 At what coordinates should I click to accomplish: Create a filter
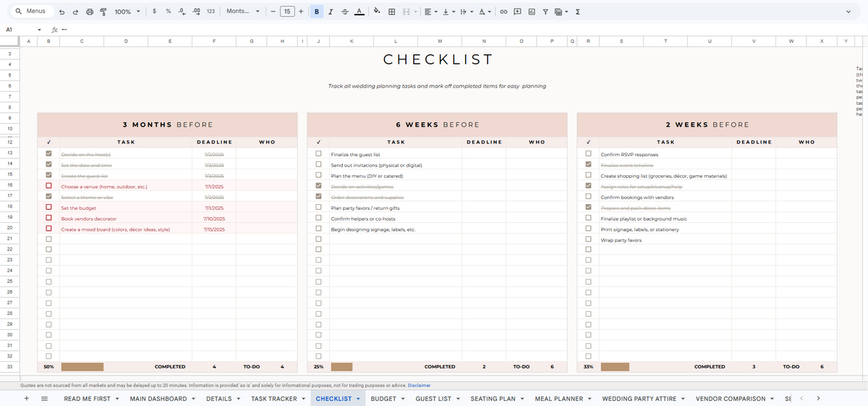pyautogui.click(x=545, y=12)
